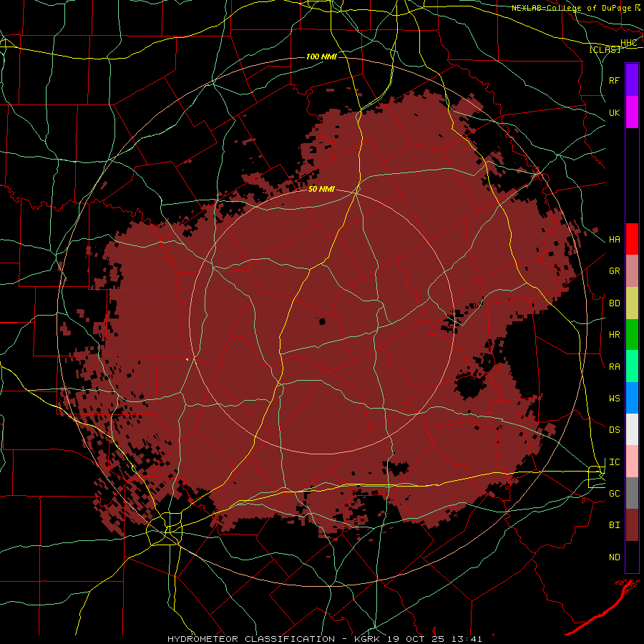The height and width of the screenshot is (644, 644).
Task: Click the RA legend label
Action: coord(614,367)
